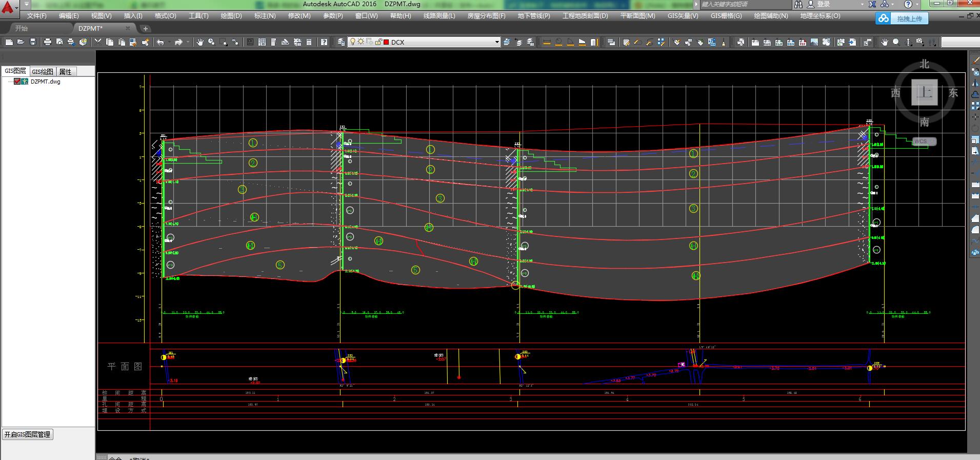Open the GIS矢量(V) menu

tap(683, 16)
